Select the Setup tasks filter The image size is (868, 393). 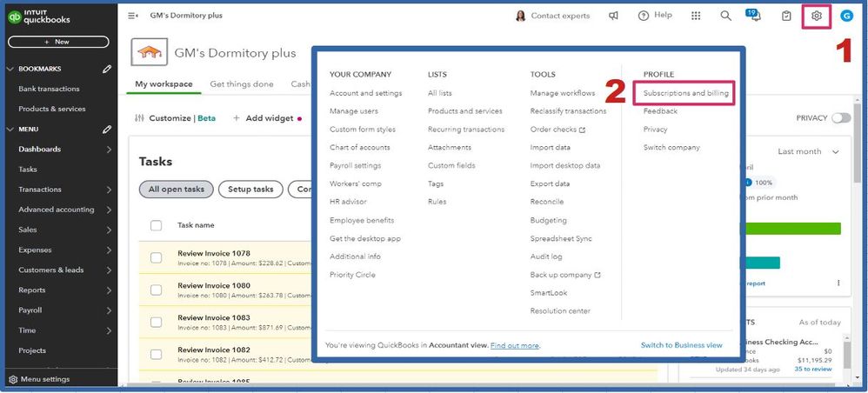click(x=250, y=190)
